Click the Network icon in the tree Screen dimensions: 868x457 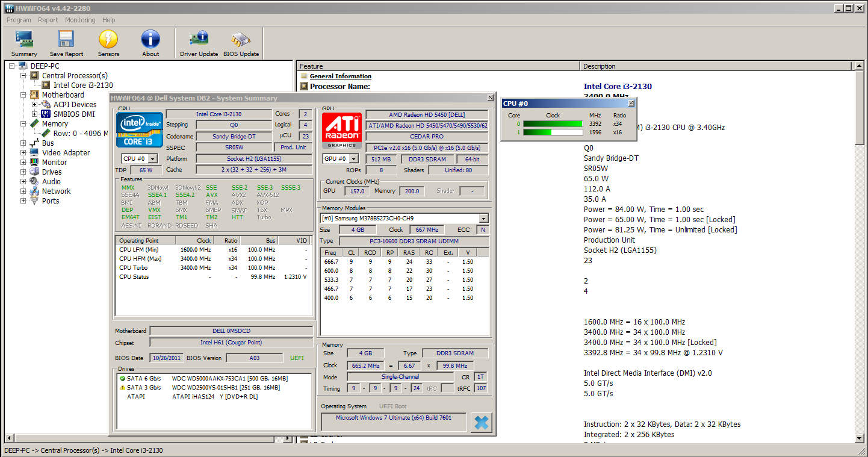coord(34,191)
